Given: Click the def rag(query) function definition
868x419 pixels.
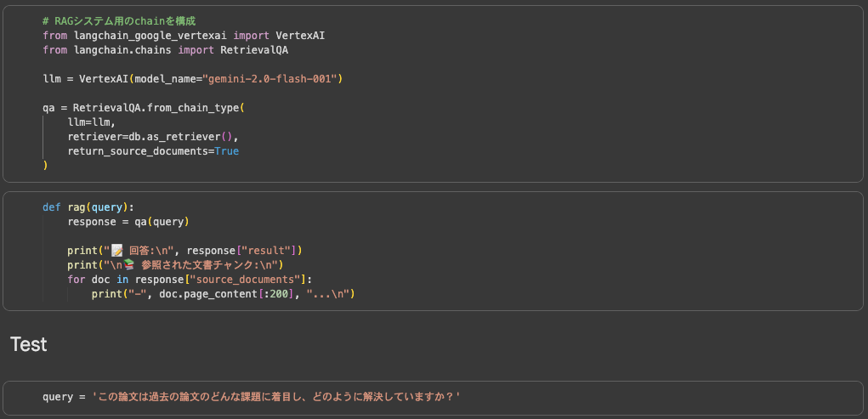Looking at the screenshot, I should tap(88, 207).
